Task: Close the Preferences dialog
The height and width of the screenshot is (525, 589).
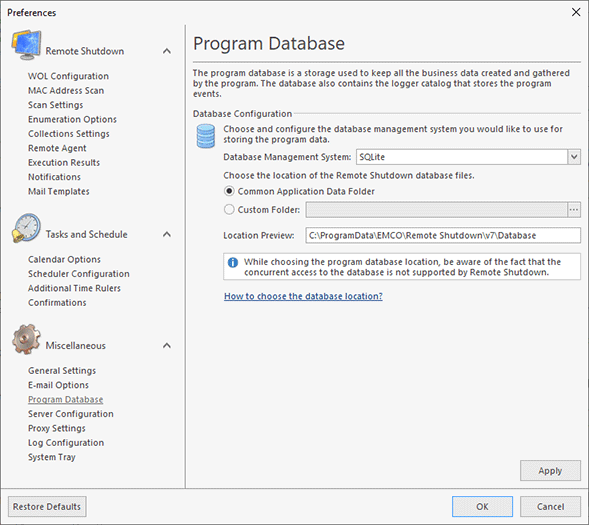Action: [x=576, y=12]
